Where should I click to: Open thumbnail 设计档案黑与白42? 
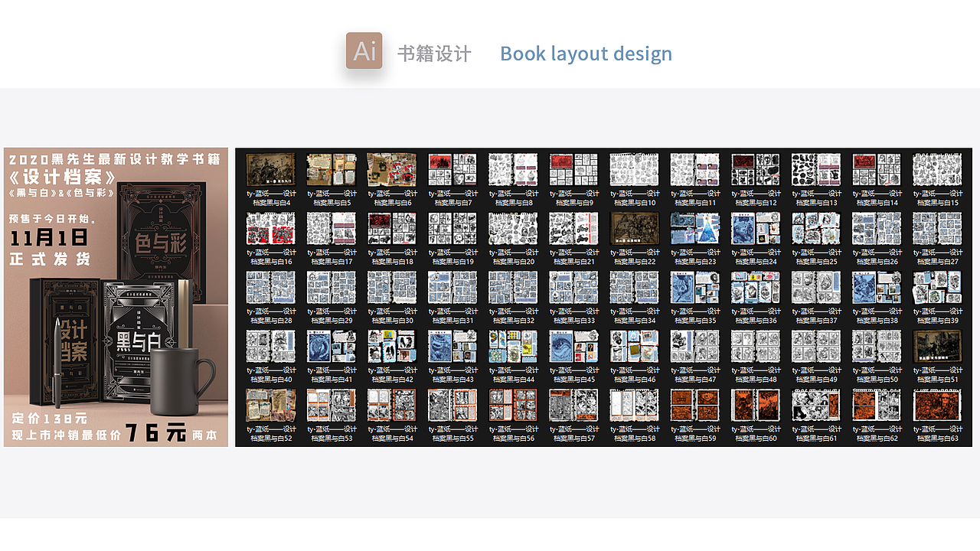point(392,346)
